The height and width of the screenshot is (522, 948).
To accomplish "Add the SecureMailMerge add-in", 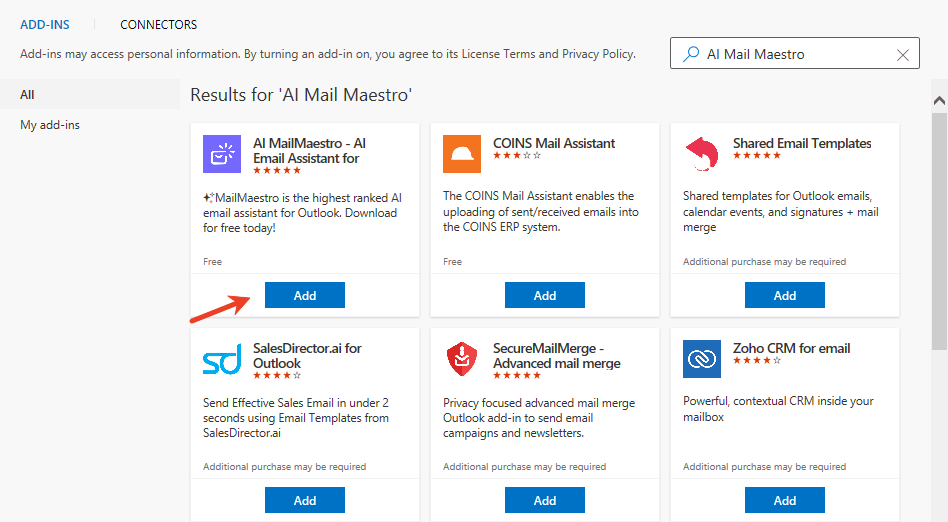I will [545, 500].
